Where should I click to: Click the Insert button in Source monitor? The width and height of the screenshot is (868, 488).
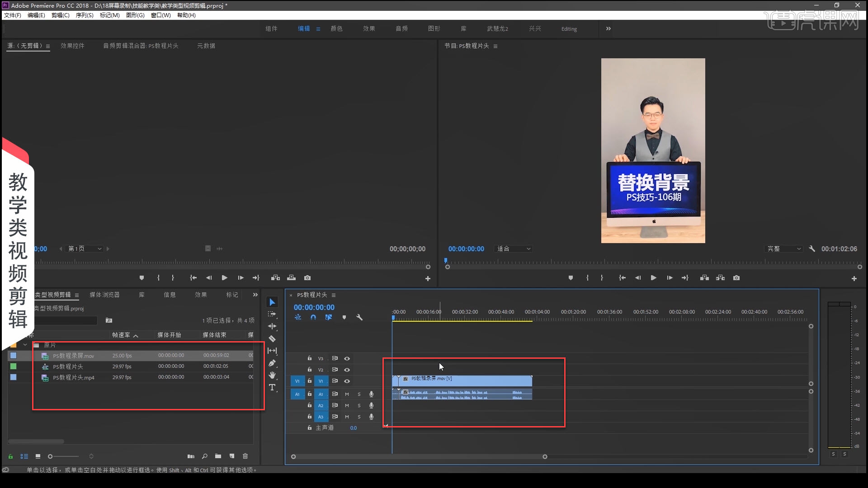click(x=275, y=278)
